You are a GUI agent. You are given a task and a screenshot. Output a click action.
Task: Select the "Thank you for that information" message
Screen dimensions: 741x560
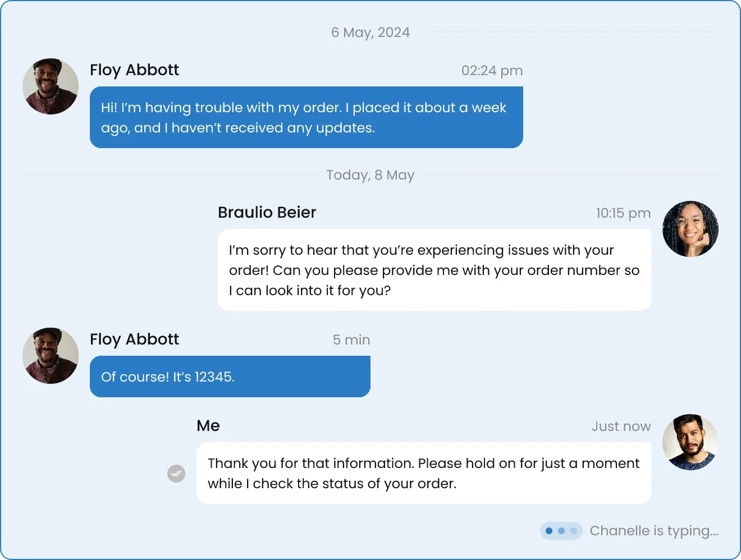coord(423,473)
